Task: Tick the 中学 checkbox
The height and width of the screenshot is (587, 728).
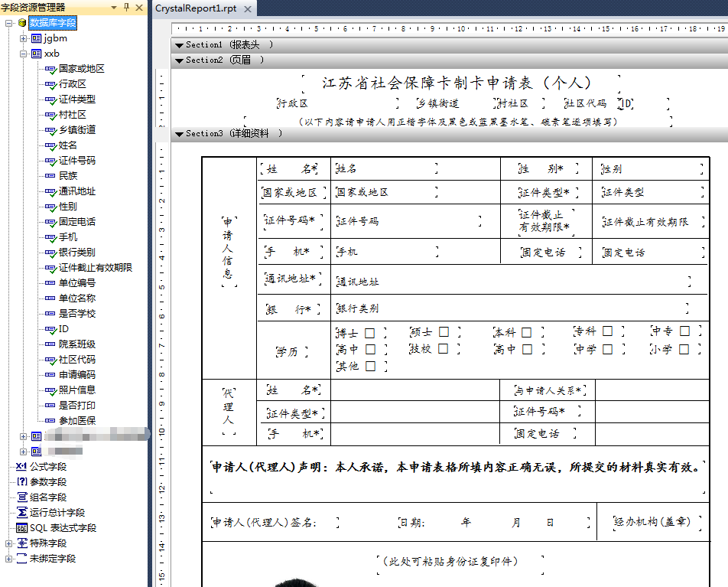Action: [x=607, y=349]
